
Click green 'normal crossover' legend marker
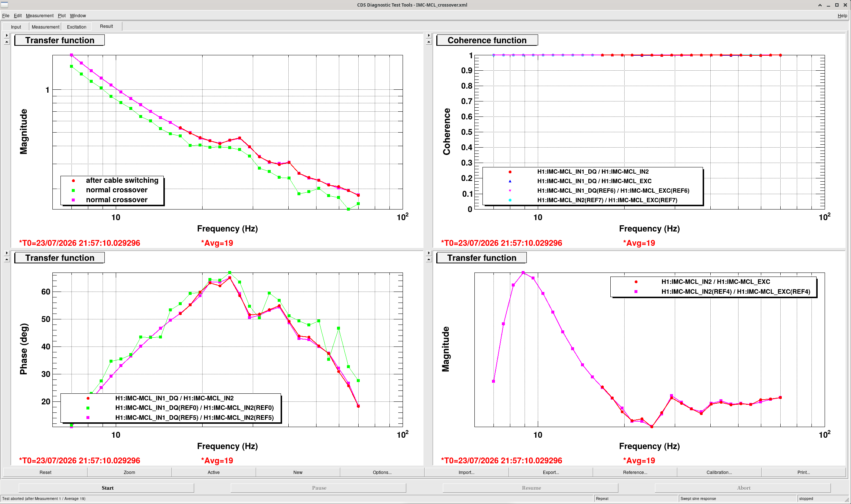(73, 190)
